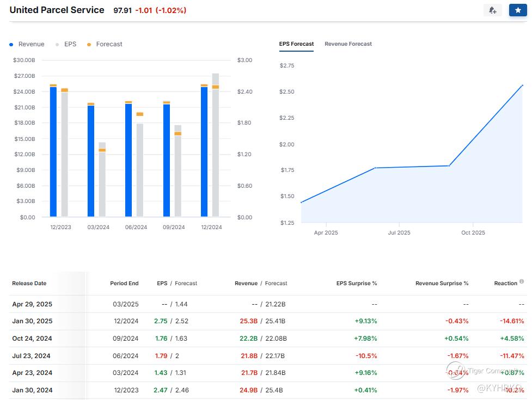The width and height of the screenshot is (532, 400).
Task: Toggle the Revenue series in chart legend
Action: point(27,44)
